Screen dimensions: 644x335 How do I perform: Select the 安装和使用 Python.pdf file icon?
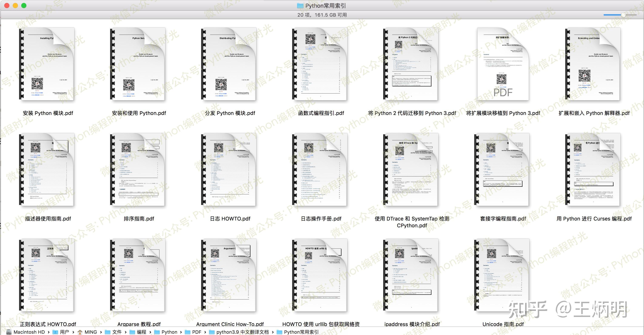coord(138,64)
